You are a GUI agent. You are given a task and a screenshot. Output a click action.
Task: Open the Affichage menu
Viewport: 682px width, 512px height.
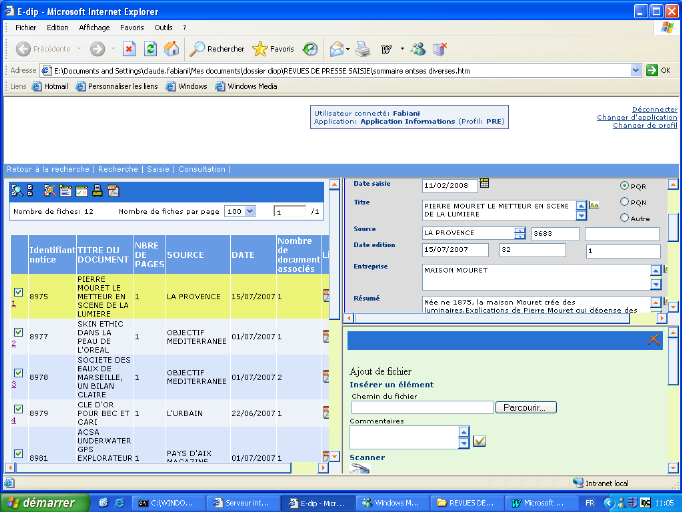tap(94, 27)
